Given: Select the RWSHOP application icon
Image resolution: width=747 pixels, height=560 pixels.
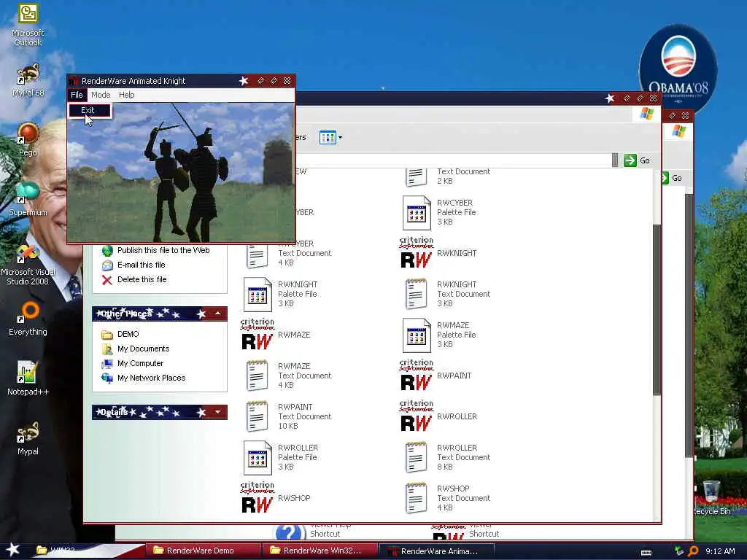Looking at the screenshot, I should [258, 498].
